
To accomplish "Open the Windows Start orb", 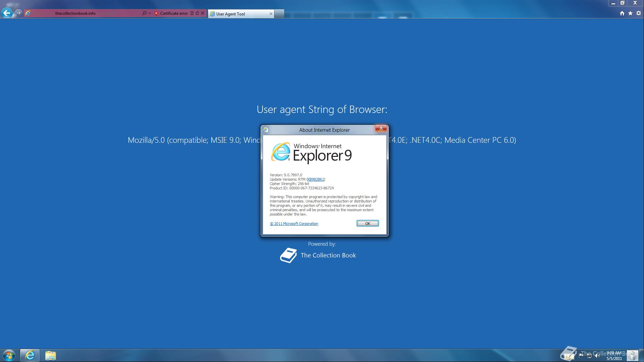I will coord(9,355).
